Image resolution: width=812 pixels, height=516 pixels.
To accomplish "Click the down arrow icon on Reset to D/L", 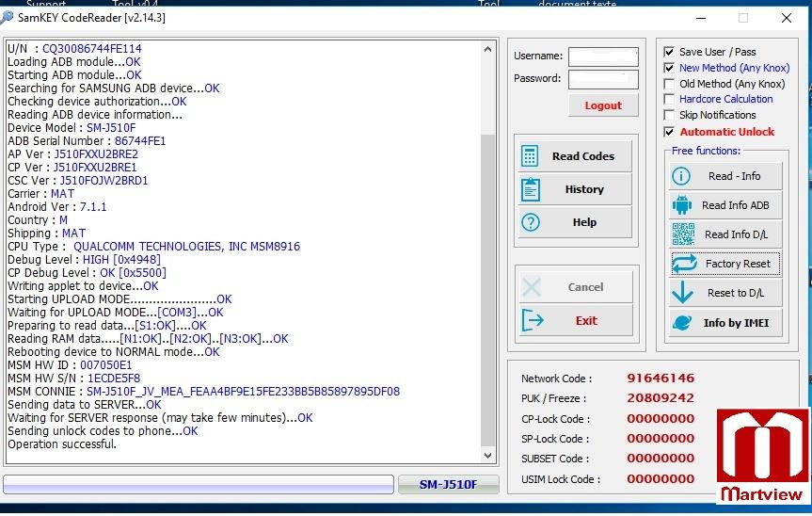I will 682,292.
